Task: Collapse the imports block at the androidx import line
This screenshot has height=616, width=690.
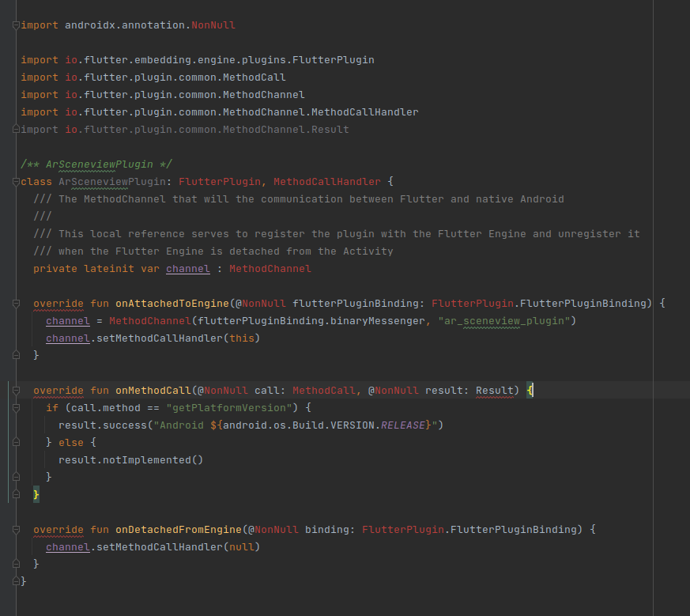Action: (16, 25)
